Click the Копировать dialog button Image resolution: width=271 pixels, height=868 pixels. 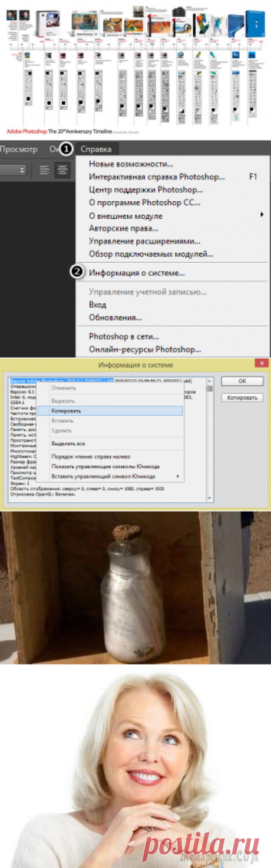click(242, 398)
